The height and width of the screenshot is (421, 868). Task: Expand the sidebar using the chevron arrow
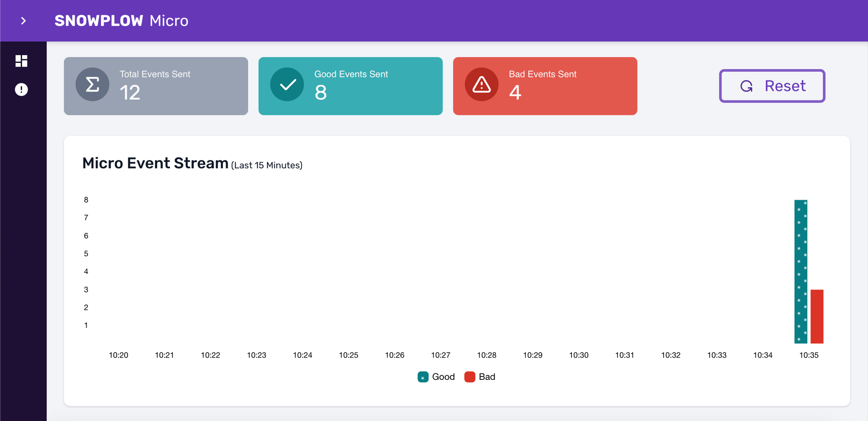[x=24, y=21]
